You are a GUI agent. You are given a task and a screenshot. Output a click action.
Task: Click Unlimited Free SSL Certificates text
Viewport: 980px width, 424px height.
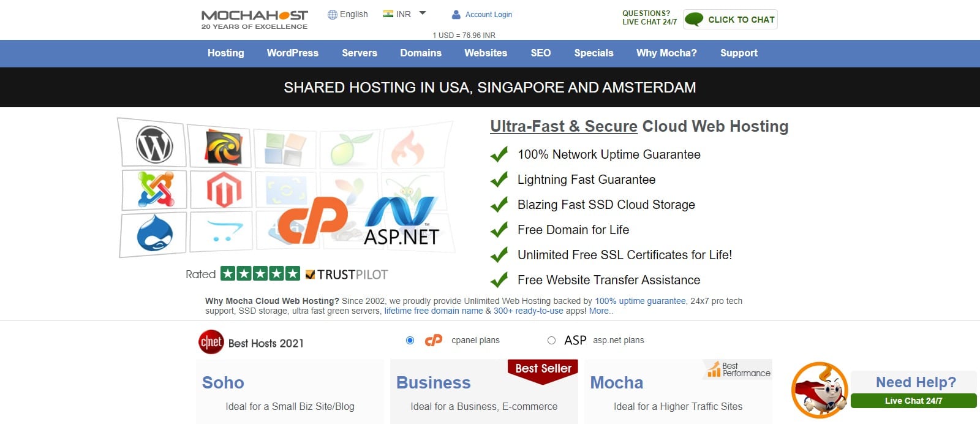pos(625,255)
